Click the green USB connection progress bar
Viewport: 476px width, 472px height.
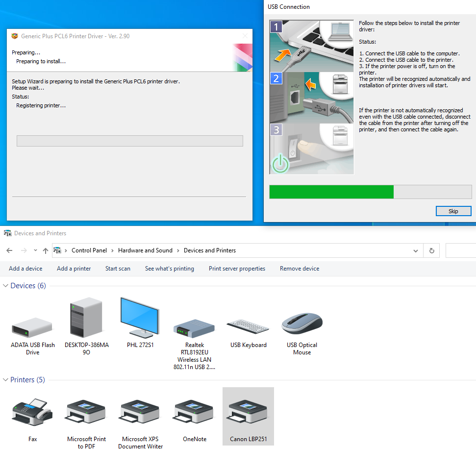(331, 192)
